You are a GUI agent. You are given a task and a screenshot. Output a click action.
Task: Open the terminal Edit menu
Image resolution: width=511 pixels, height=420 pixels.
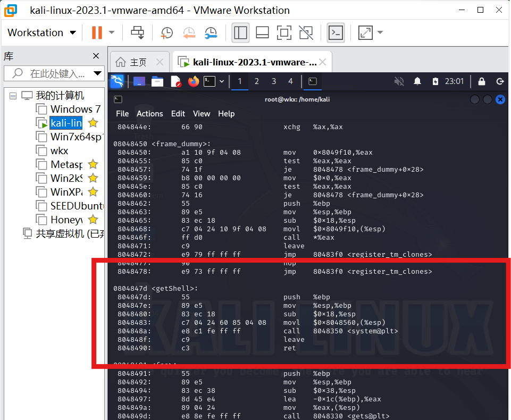[x=178, y=114]
